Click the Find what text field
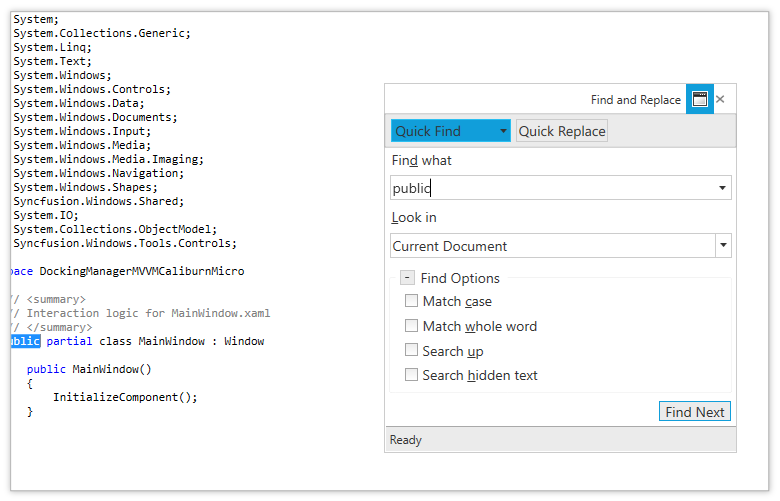The image size is (780, 501). [x=550, y=188]
